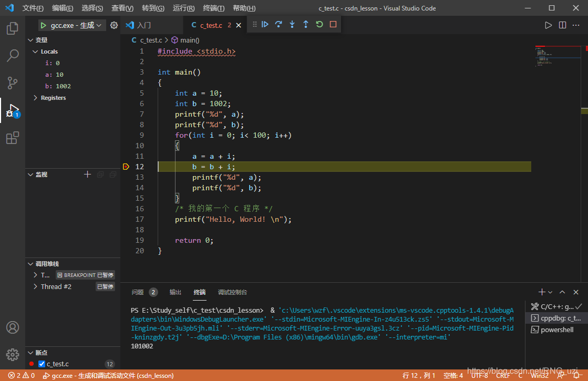588x381 pixels.
Task: Open the Search view in activity bar
Action: (13, 56)
